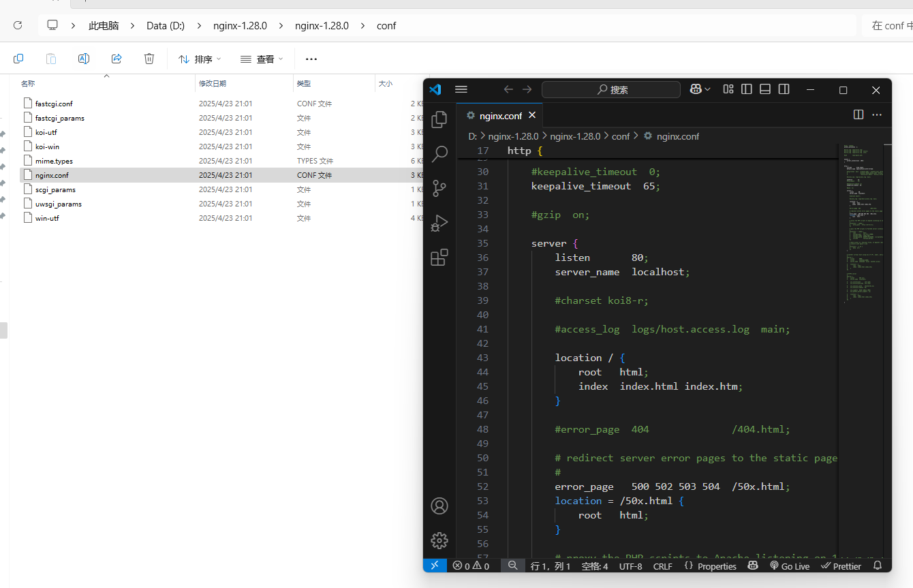Open the Copilot dropdown arrow in title bar
The height and width of the screenshot is (588, 913).
708,89
